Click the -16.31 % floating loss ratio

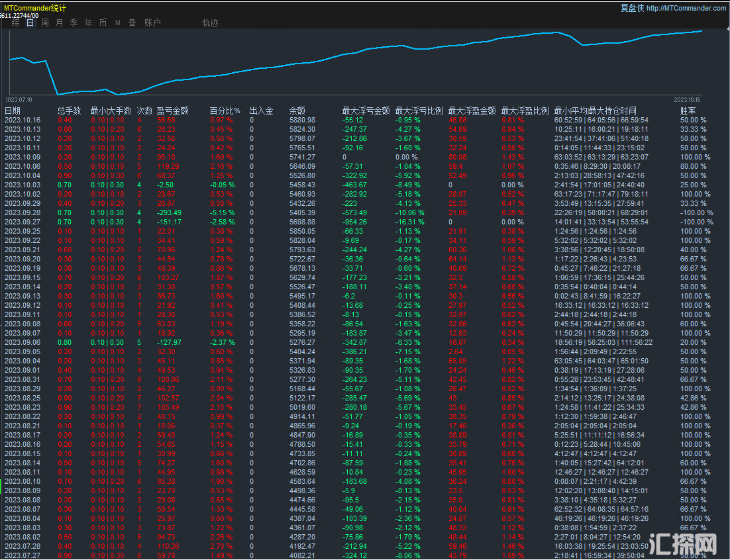409,222
